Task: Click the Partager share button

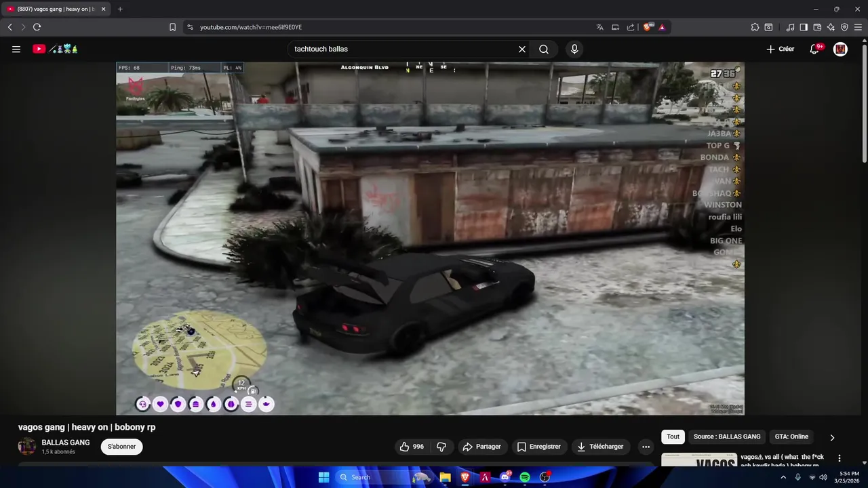Action: [x=481, y=447]
